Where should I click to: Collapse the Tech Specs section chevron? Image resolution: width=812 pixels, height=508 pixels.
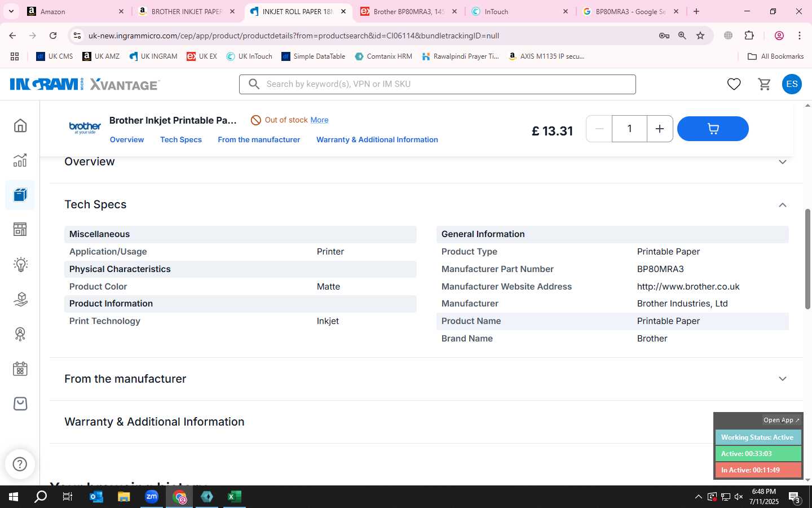coord(783,205)
